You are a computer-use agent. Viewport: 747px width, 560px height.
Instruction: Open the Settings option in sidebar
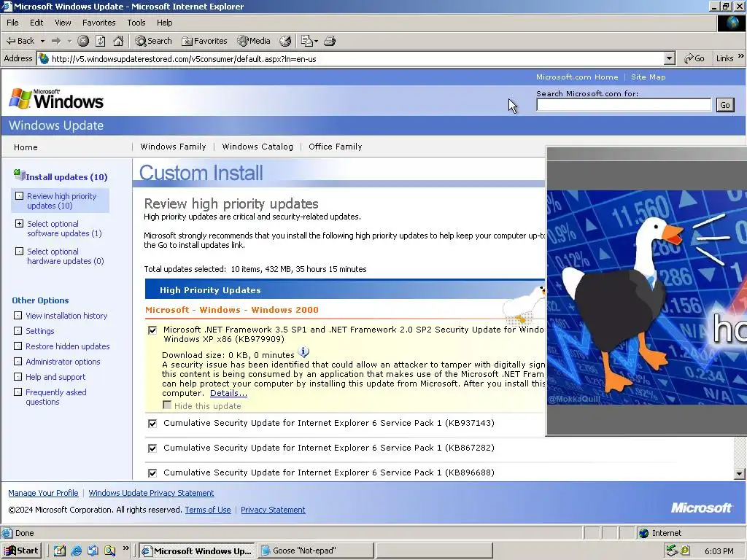pyautogui.click(x=39, y=331)
